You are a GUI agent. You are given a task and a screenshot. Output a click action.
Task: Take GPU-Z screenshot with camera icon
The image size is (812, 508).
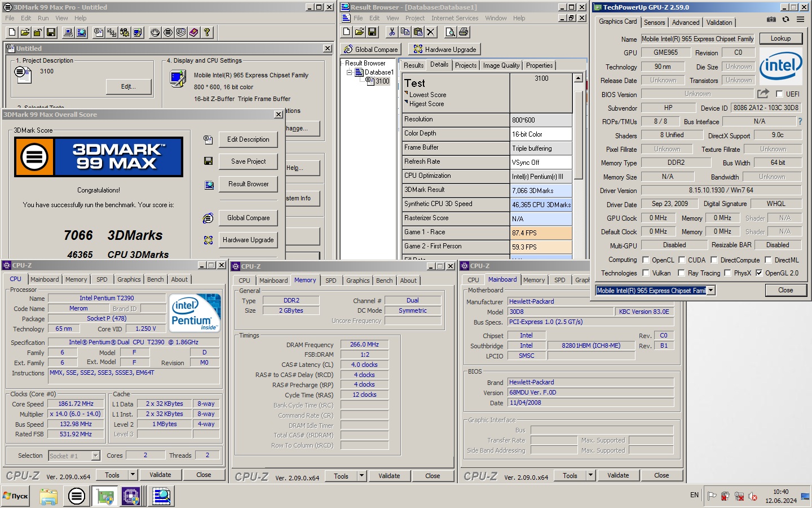tap(771, 20)
